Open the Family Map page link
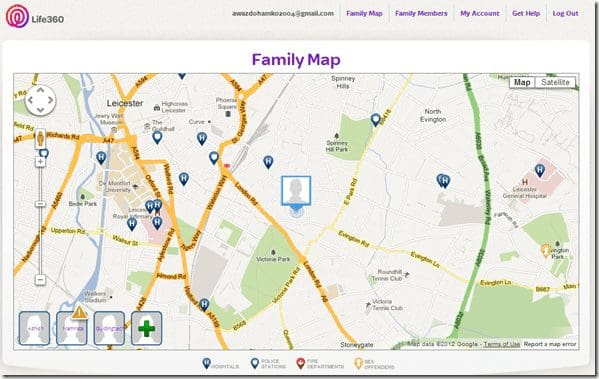This screenshot has width=599, height=379. point(364,13)
